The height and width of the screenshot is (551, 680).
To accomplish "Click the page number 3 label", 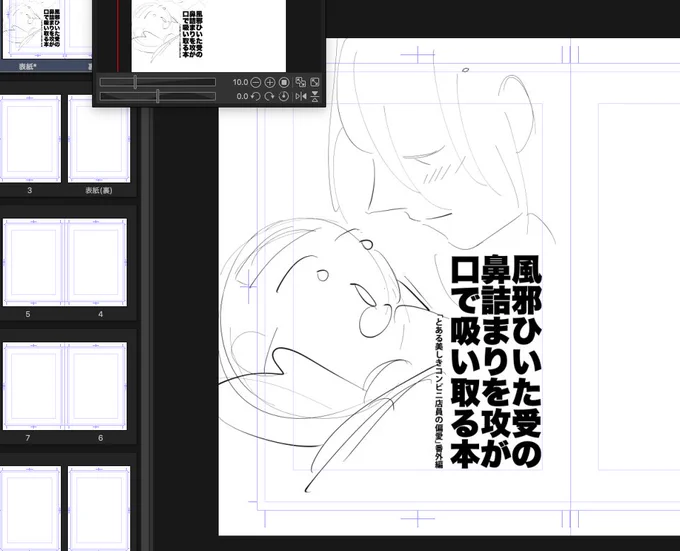I will (x=29, y=190).
